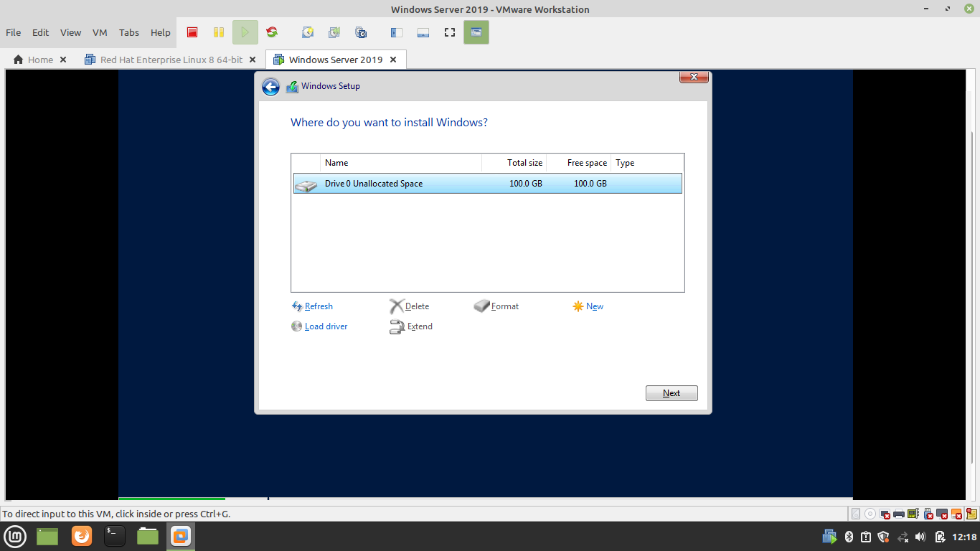Close the Home tab
980x551 pixels.
coord(63,60)
